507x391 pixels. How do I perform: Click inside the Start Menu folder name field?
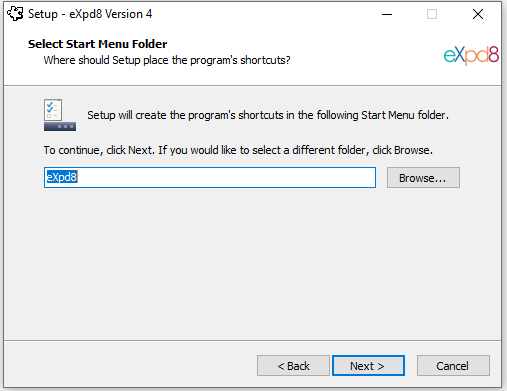tap(210, 178)
